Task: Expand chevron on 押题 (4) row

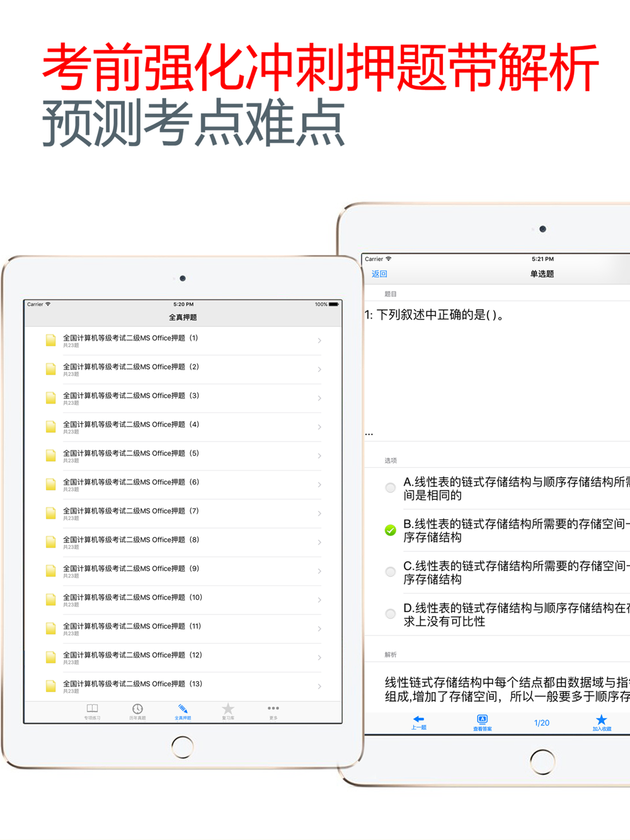Action: [x=319, y=427]
